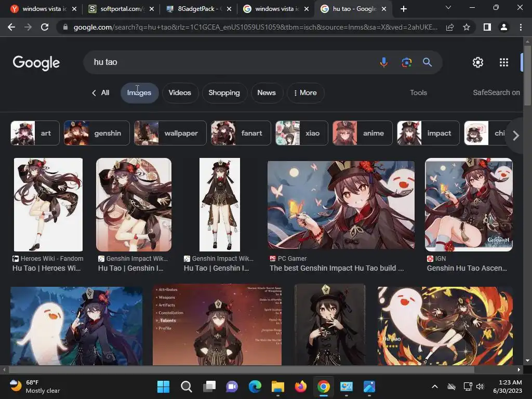Open clock and date 1:23 AM
532x399 pixels.
507,387
